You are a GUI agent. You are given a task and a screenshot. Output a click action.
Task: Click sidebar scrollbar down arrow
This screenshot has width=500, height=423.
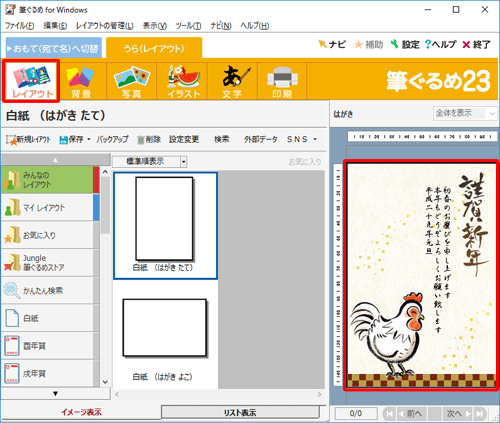[x=105, y=382]
